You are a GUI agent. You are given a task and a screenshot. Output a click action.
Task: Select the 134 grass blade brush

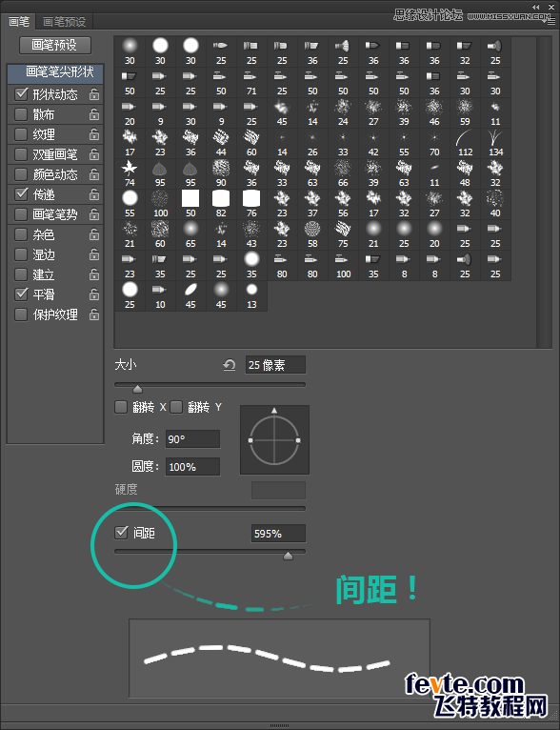pyautogui.click(x=496, y=143)
